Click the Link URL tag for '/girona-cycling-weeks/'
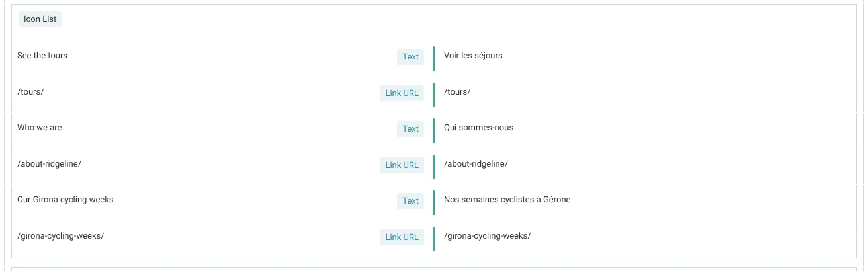The width and height of the screenshot is (868, 271). coord(402,237)
